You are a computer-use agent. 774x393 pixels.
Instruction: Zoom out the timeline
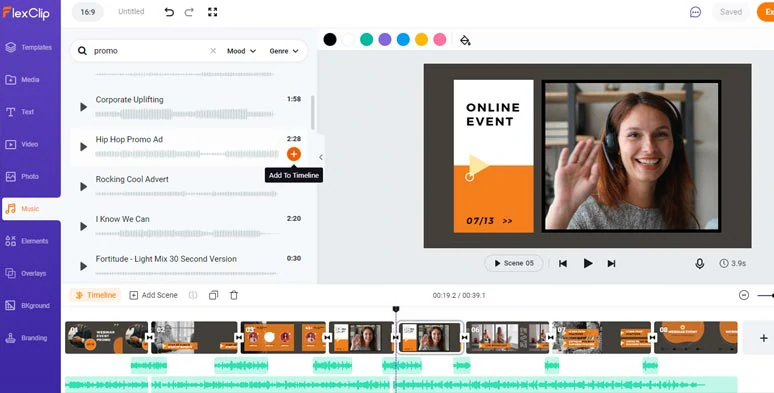pos(744,295)
